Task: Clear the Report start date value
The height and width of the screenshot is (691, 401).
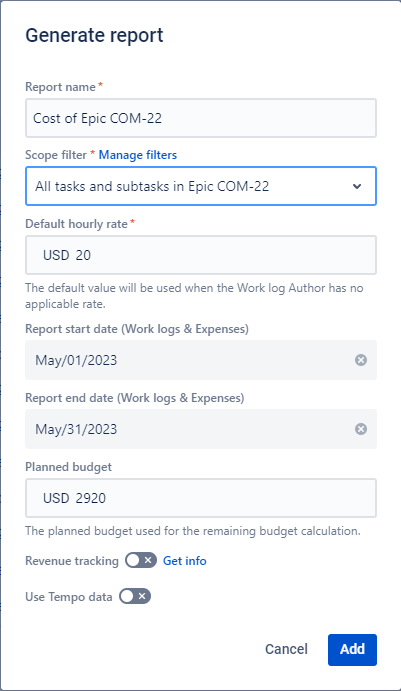Action: tap(361, 360)
